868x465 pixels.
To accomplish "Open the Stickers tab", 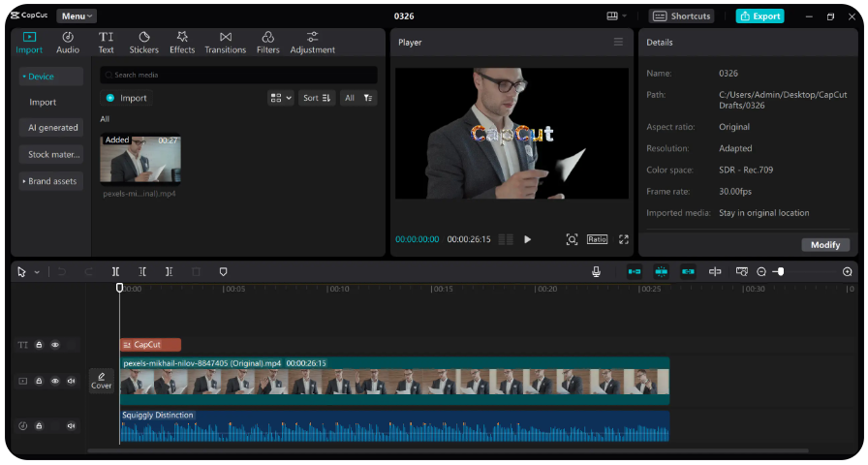I will 144,43.
